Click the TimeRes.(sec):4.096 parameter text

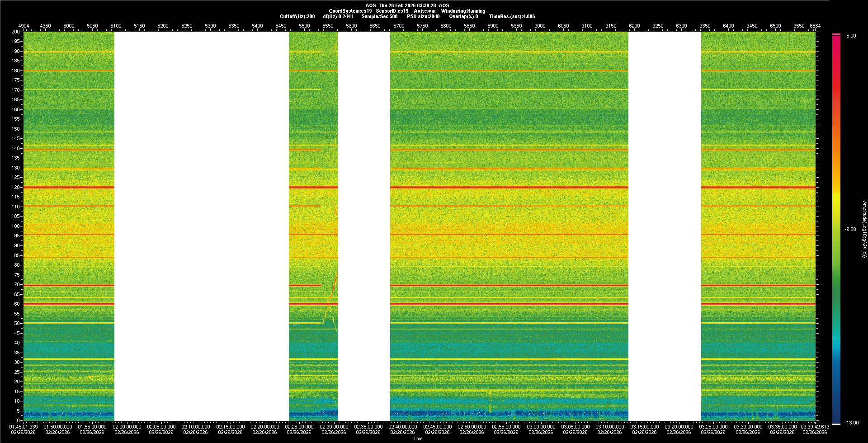point(512,16)
